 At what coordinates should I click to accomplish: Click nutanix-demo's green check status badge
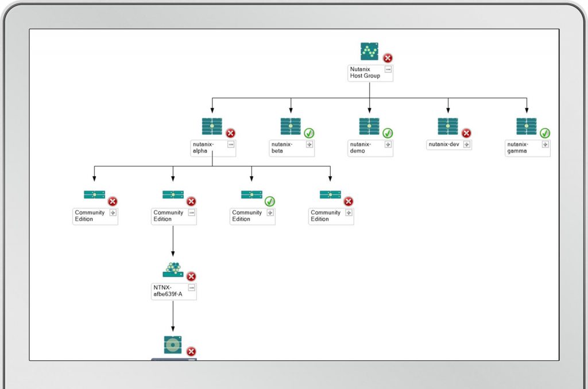pos(388,133)
